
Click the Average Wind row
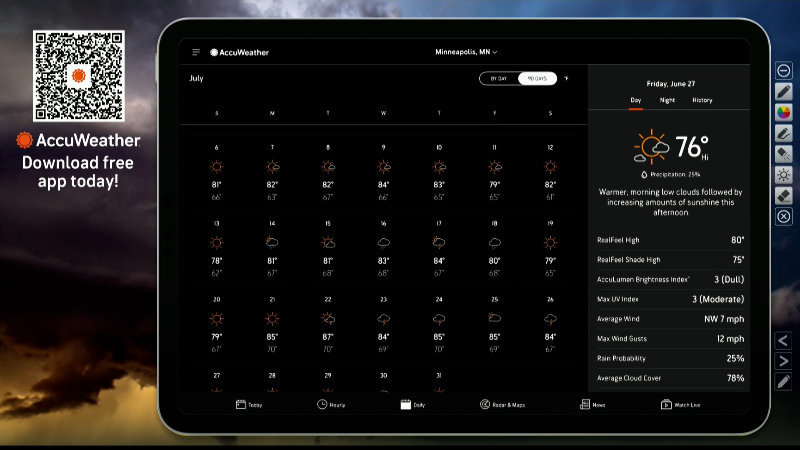click(670, 319)
